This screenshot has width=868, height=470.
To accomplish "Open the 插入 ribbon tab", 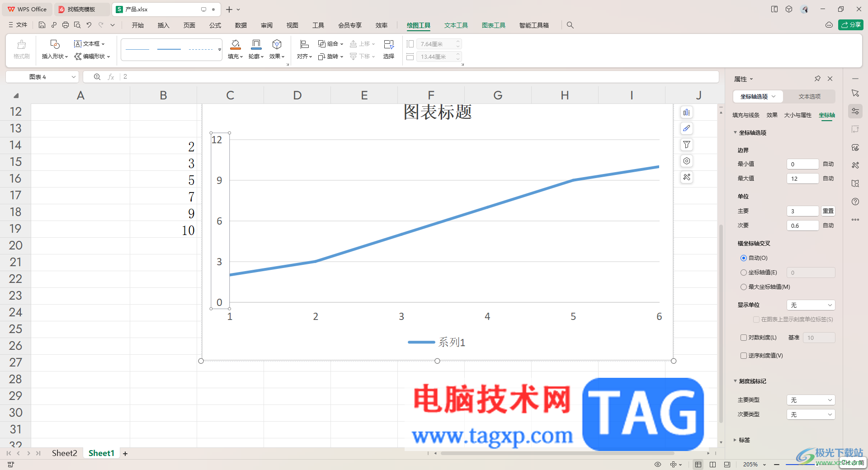I will 164,25.
